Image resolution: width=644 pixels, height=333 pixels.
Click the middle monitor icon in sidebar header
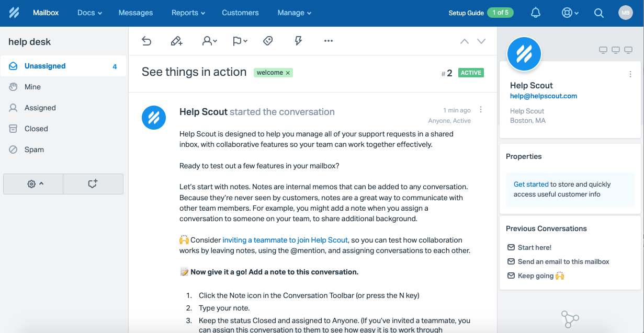616,50
